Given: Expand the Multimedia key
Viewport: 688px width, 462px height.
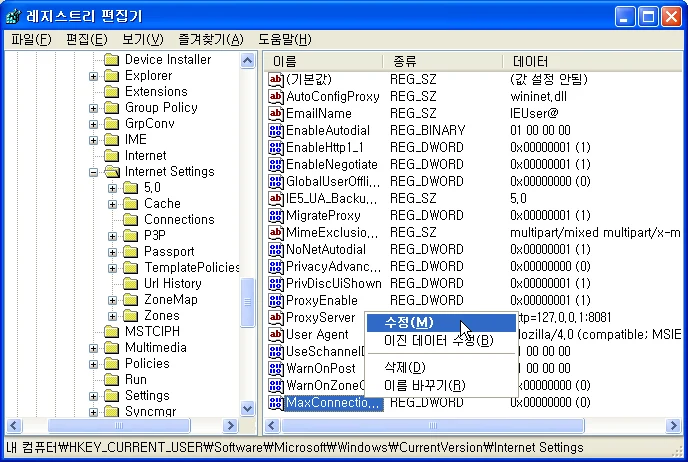Looking at the screenshot, I should 93,348.
